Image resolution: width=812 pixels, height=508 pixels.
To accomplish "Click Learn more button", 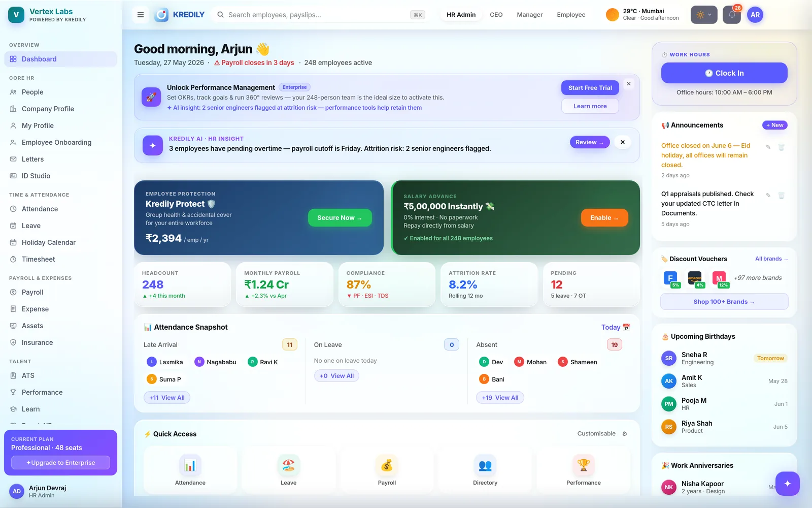I will pyautogui.click(x=590, y=106).
